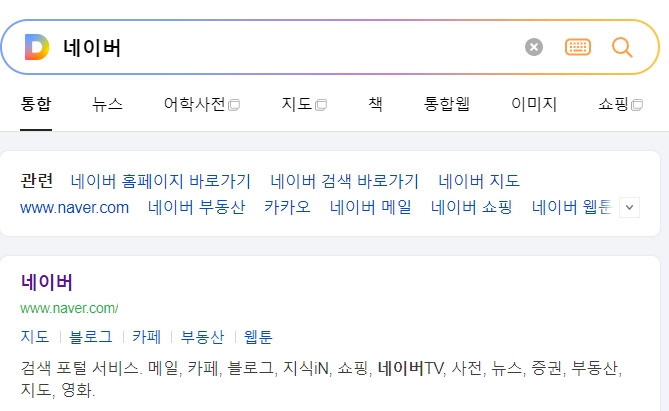The height and width of the screenshot is (411, 669).
Task: Click the green www.naver.com/ URL
Action: (x=69, y=308)
